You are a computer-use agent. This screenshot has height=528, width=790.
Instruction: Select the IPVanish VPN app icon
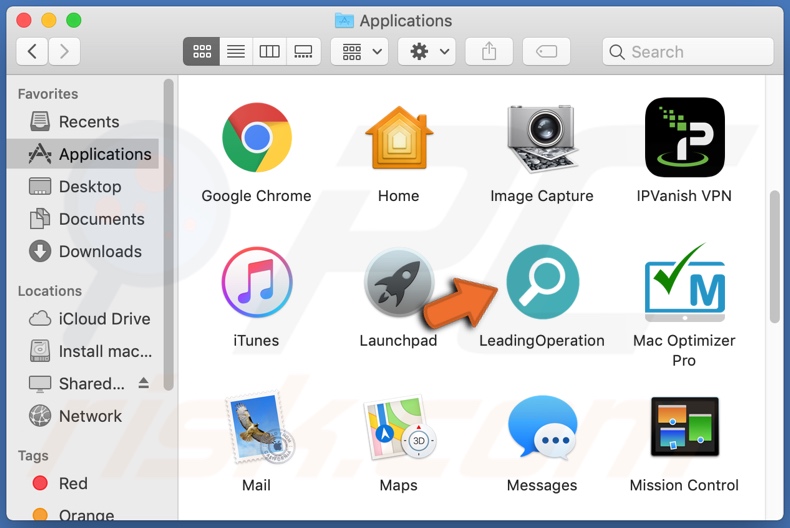click(x=685, y=137)
